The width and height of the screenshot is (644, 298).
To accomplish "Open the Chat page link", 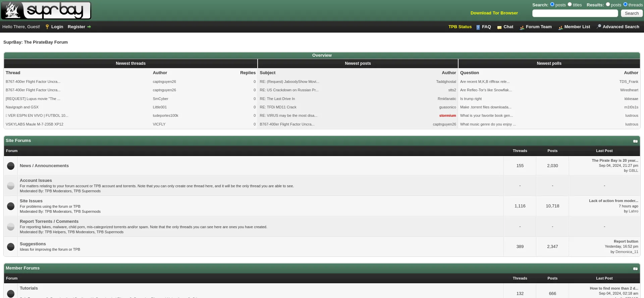I will click(508, 27).
